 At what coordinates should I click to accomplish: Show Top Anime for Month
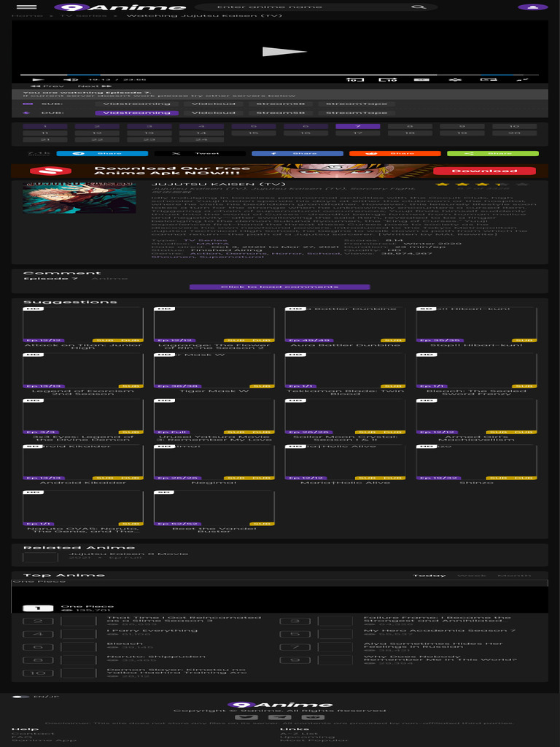514,576
